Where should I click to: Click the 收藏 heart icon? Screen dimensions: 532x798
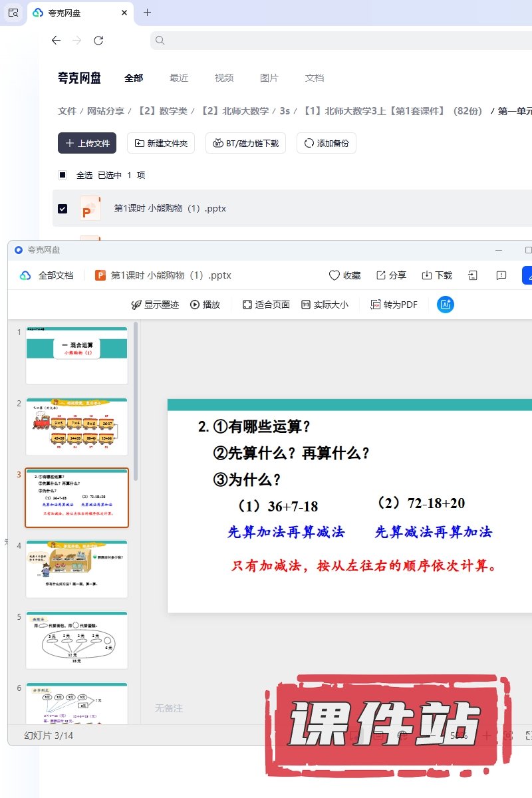point(344,275)
